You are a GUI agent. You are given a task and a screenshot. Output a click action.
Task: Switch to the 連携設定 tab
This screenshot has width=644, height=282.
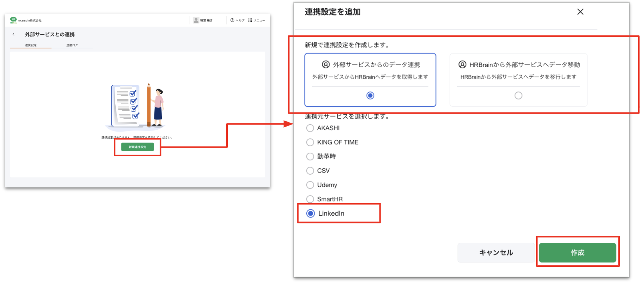click(x=31, y=45)
